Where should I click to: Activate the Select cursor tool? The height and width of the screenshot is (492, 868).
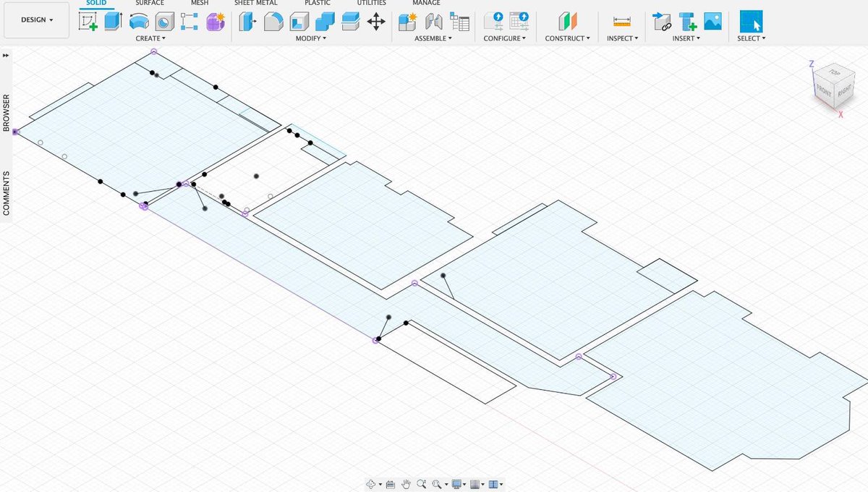coord(752,21)
